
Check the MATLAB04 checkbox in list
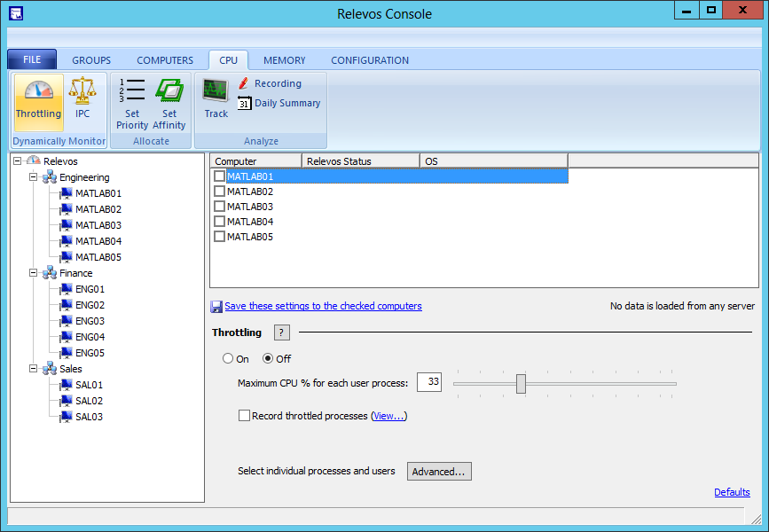(x=220, y=222)
